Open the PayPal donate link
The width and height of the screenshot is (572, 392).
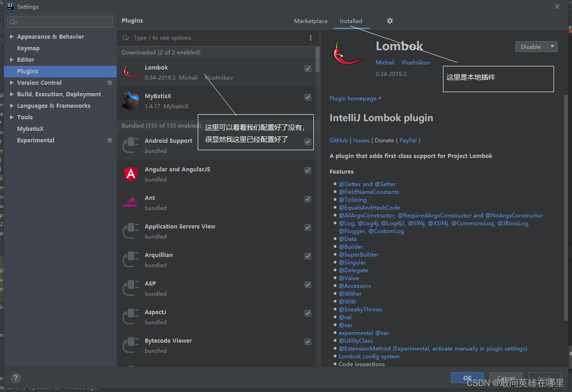pyautogui.click(x=408, y=140)
